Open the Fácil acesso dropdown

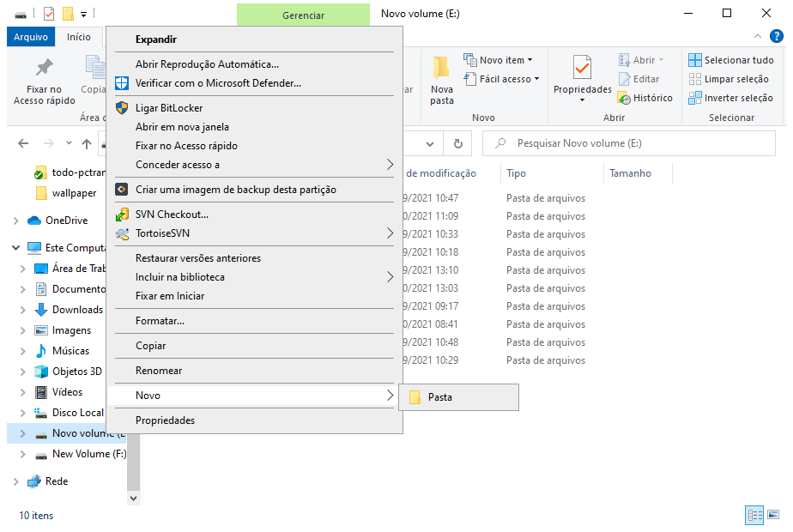pos(501,79)
